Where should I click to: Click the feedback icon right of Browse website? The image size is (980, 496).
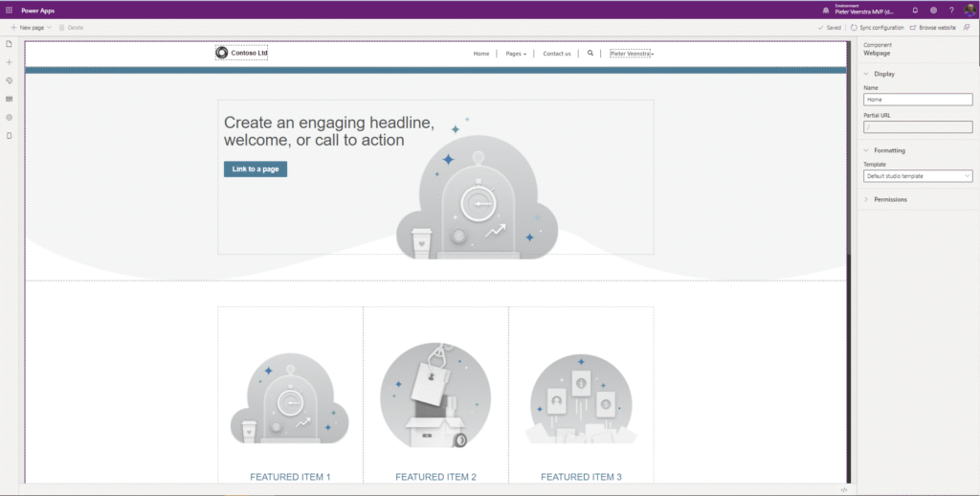[x=967, y=28]
